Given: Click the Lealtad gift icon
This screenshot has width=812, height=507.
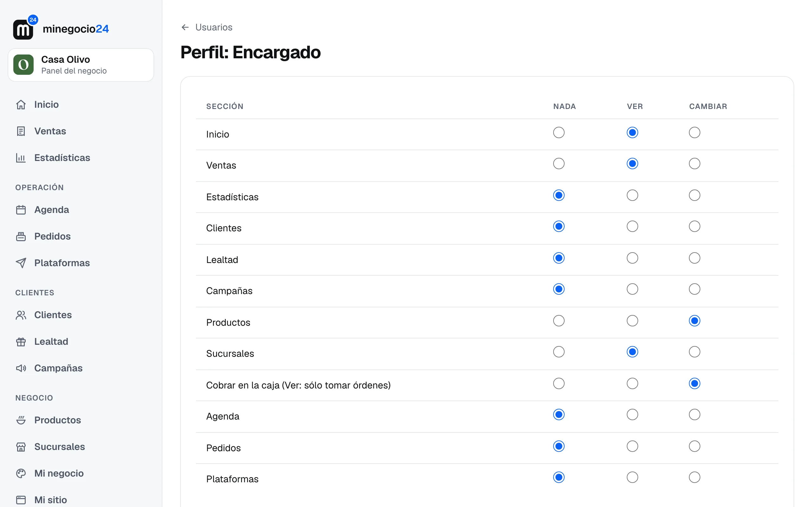Looking at the screenshot, I should (x=21, y=342).
